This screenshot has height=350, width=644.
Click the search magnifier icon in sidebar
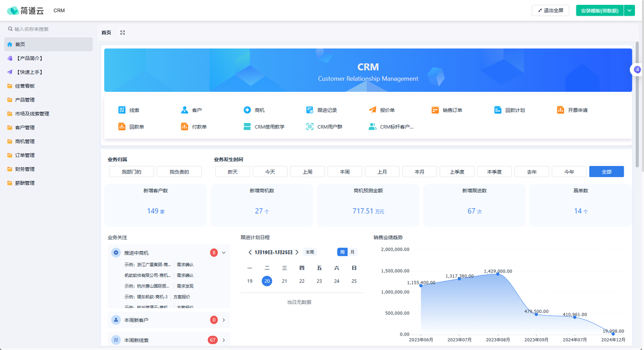pos(10,29)
